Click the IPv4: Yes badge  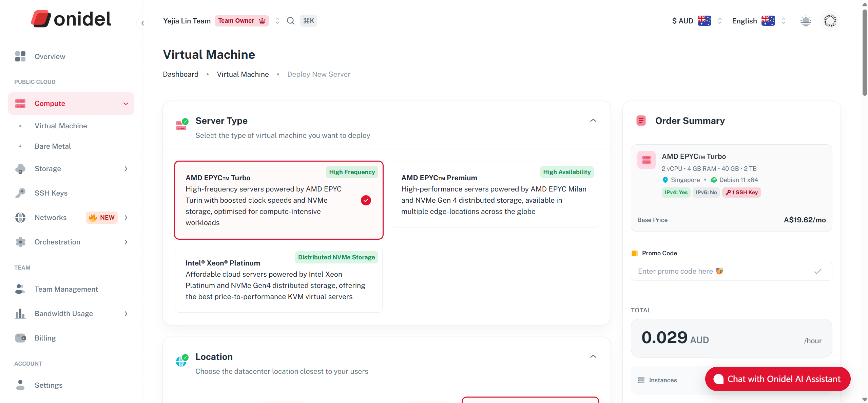pyautogui.click(x=676, y=193)
